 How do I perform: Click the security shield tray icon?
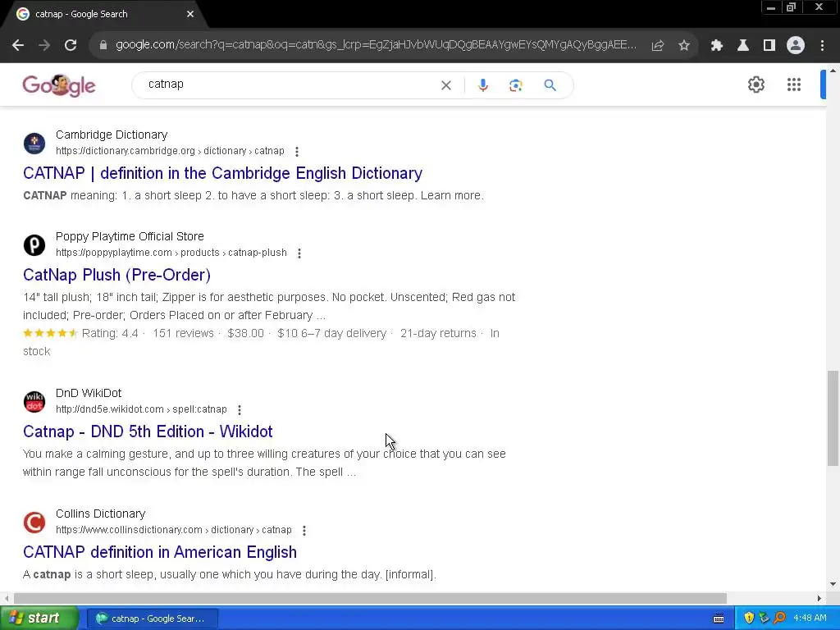coord(749,619)
